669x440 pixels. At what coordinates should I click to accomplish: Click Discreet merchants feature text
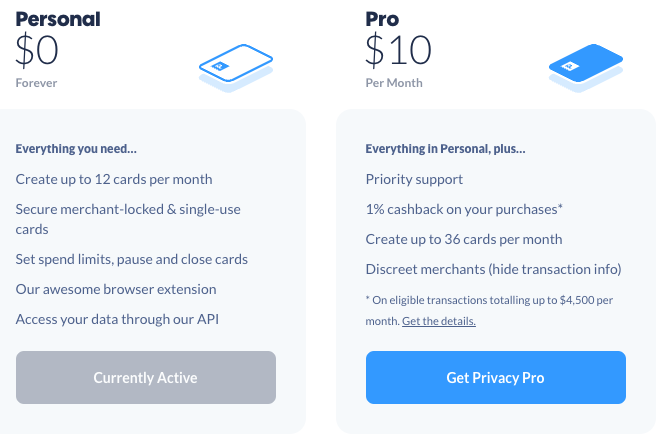pos(493,269)
